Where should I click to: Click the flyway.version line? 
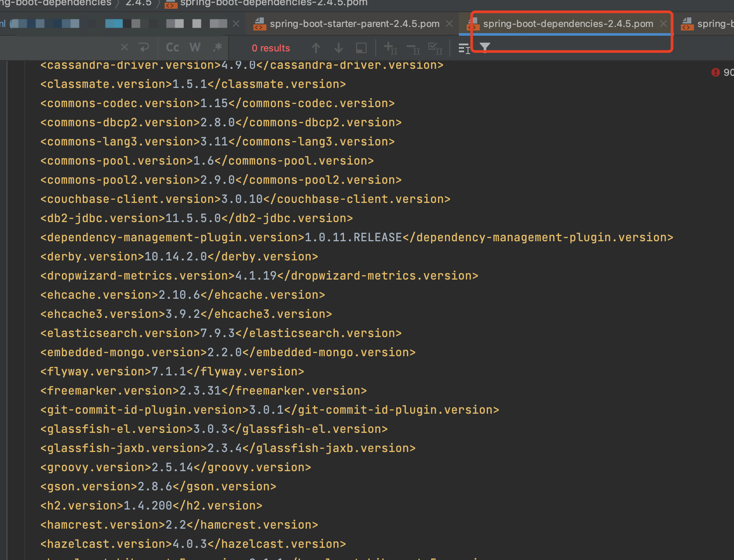pos(172,371)
